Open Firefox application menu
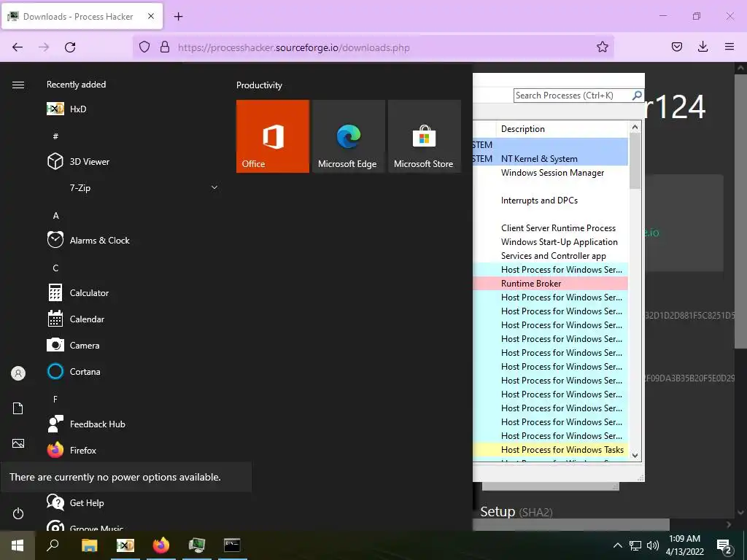The height and width of the screenshot is (560, 747). click(729, 47)
